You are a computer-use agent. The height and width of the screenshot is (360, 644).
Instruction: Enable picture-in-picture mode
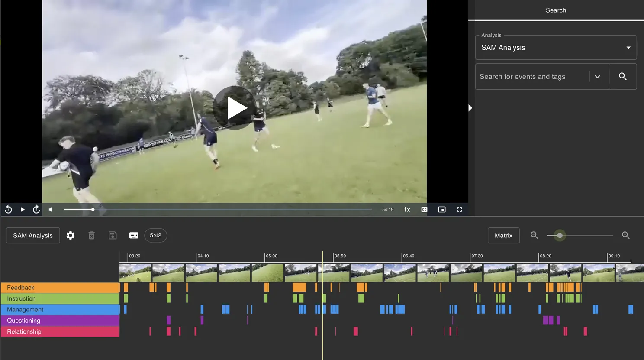(442, 210)
